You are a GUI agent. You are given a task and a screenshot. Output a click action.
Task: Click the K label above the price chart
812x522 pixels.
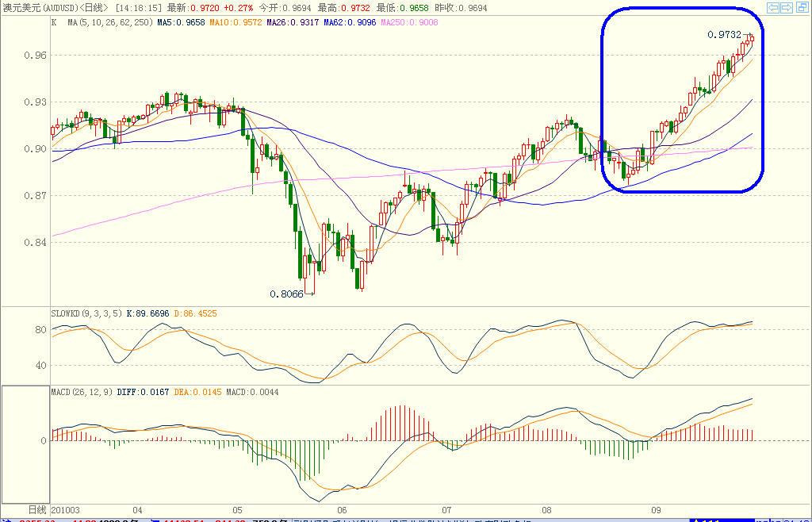[x=54, y=22]
